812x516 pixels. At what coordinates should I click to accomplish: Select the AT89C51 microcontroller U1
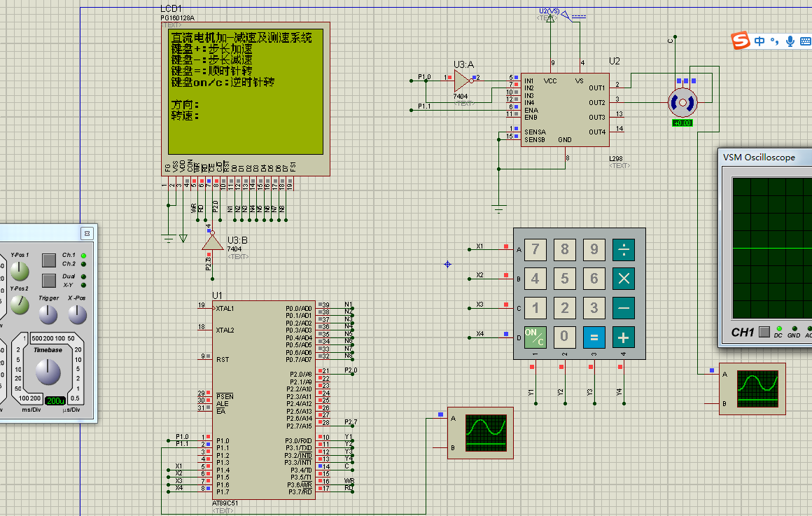pyautogui.click(x=264, y=400)
